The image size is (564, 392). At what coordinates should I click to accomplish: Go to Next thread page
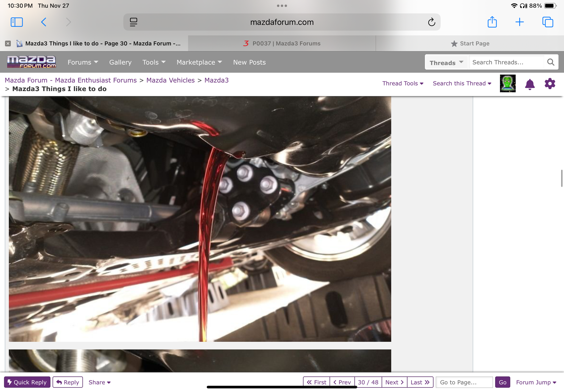pyautogui.click(x=394, y=382)
